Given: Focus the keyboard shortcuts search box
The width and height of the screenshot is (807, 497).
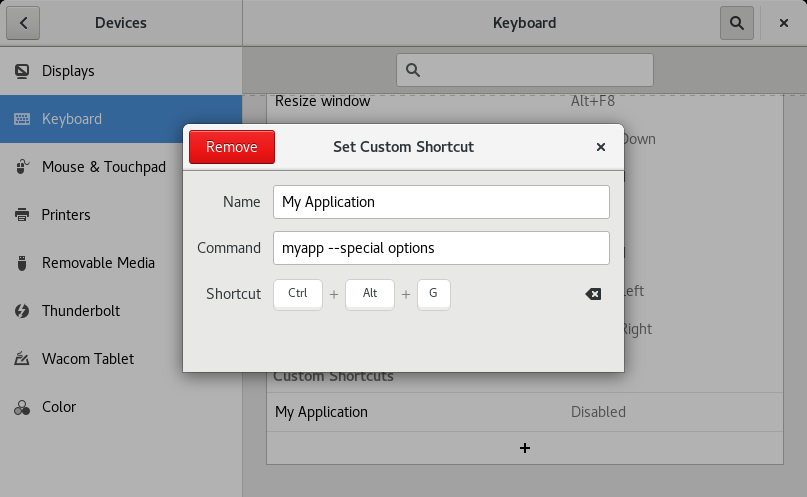Looking at the screenshot, I should tap(524, 70).
